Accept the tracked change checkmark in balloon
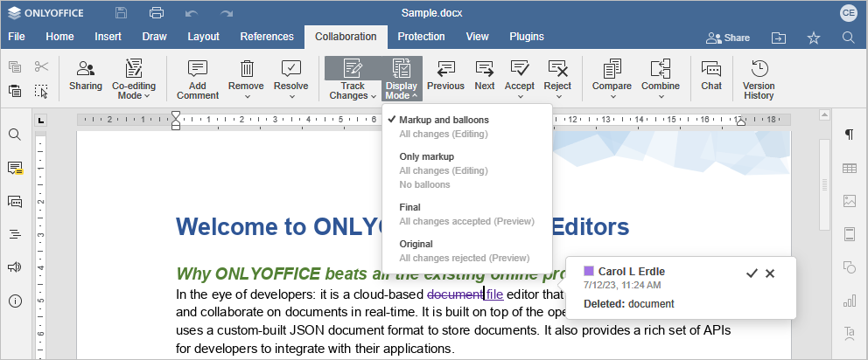This screenshot has height=360, width=868. coord(752,273)
